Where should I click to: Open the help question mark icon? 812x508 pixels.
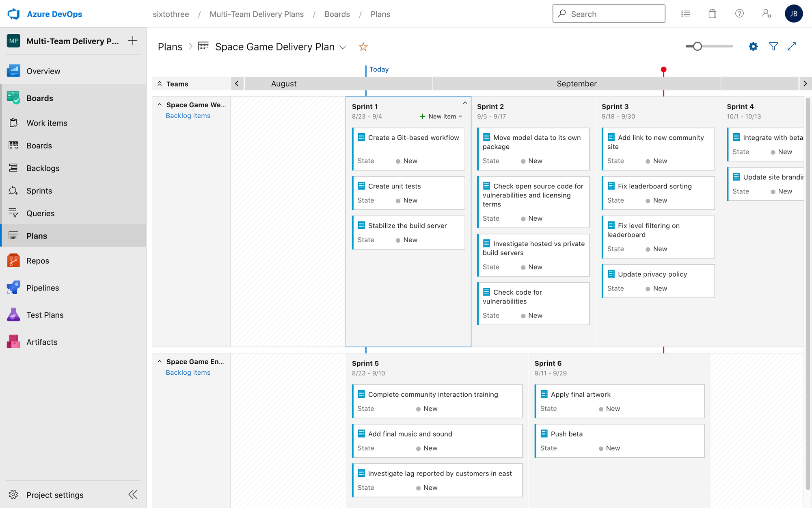pyautogui.click(x=739, y=14)
